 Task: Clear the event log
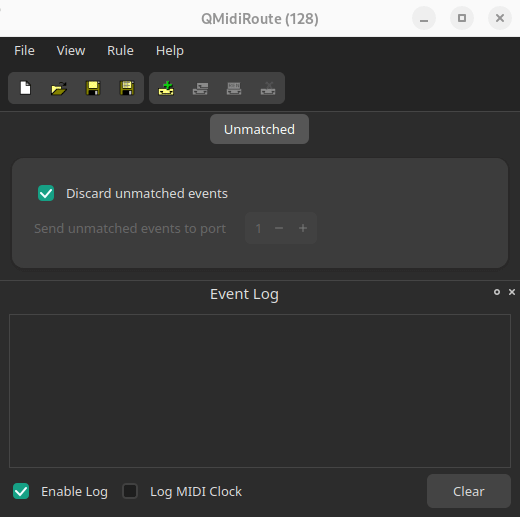469,491
